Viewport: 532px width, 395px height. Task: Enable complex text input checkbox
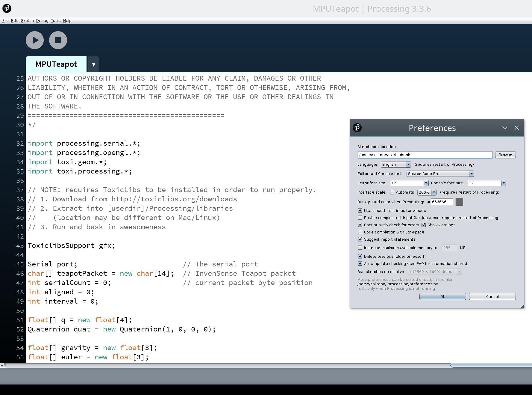360,218
